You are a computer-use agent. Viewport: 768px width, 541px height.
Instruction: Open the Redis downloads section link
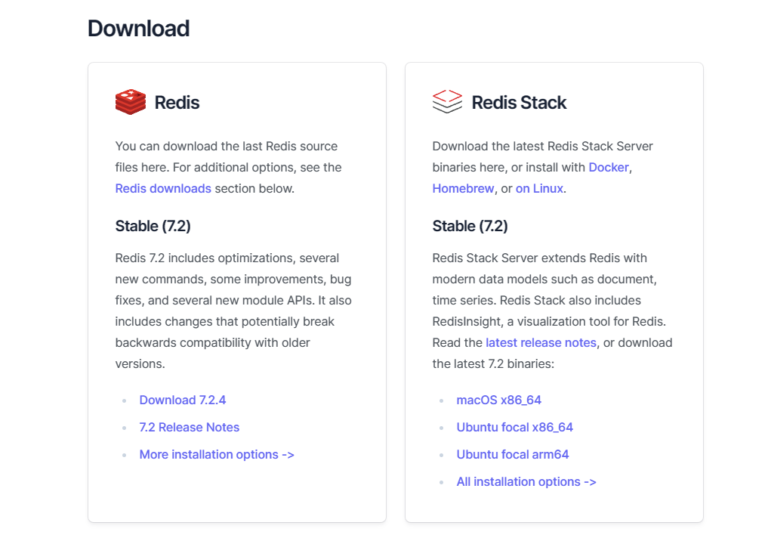point(163,189)
